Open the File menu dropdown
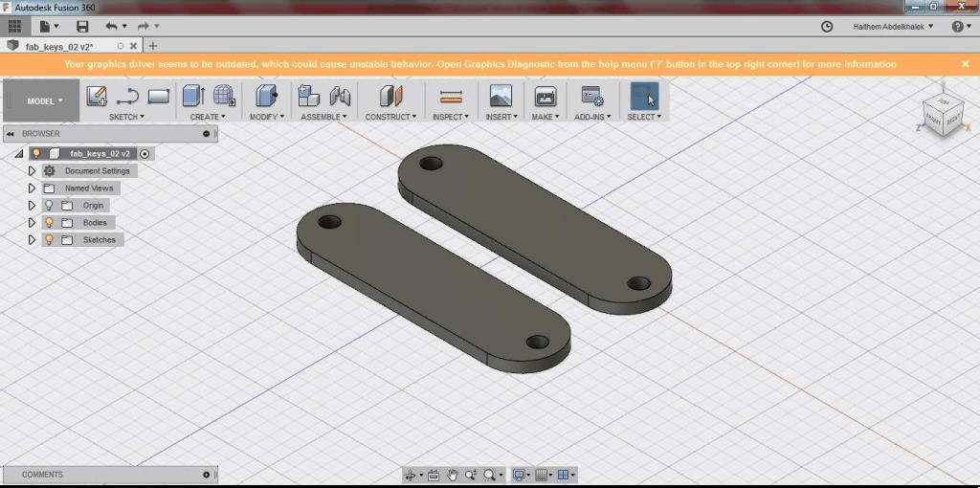The image size is (980, 488). pos(49,26)
